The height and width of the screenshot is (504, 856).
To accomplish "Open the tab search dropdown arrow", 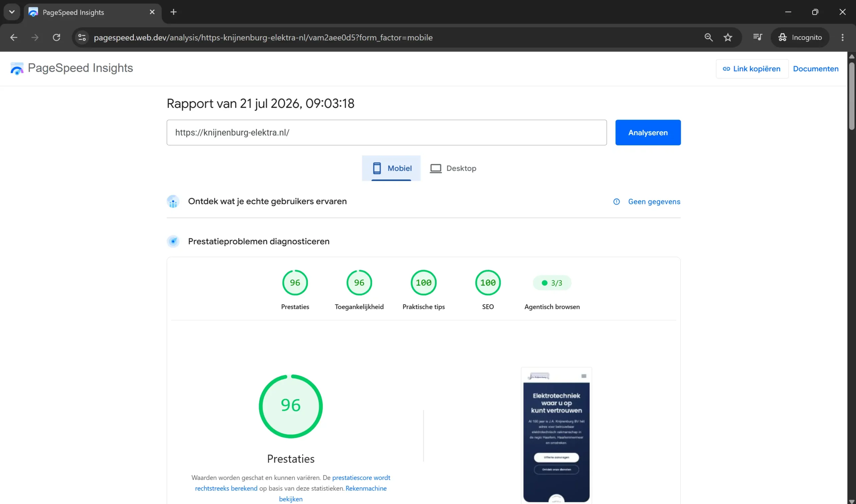I will pyautogui.click(x=12, y=12).
